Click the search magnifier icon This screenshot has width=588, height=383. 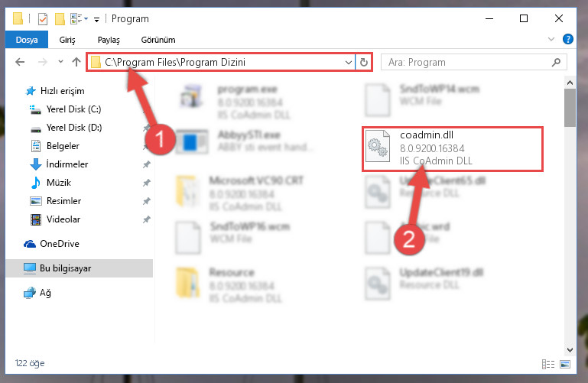click(556, 62)
